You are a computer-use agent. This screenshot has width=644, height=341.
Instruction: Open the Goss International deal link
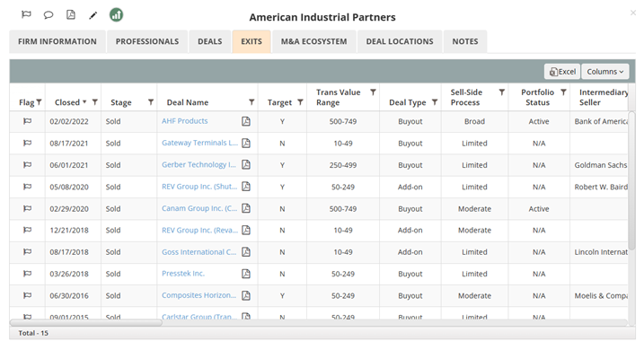(x=198, y=251)
